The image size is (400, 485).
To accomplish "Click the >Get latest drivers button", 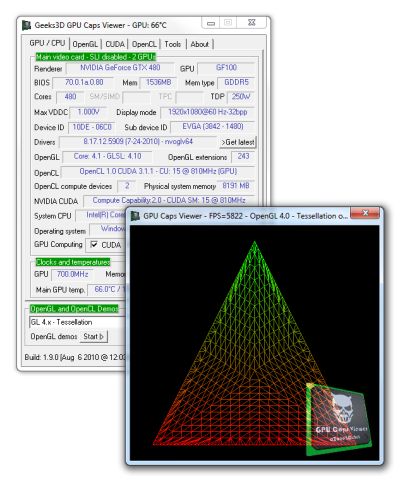I will [238, 142].
